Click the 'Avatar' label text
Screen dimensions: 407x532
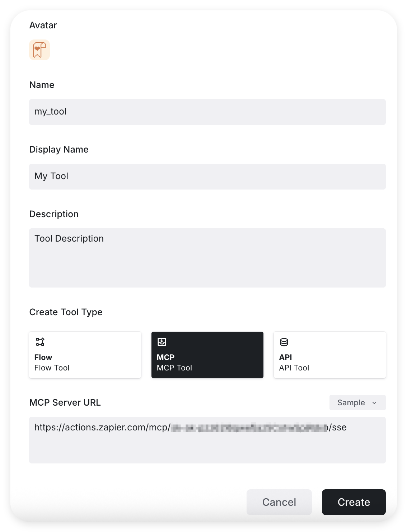43,25
